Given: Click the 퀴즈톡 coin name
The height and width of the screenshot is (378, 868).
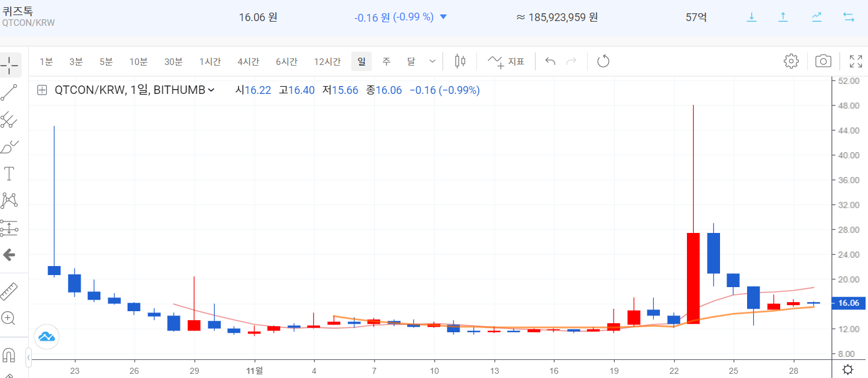Looking at the screenshot, I should pyautogui.click(x=17, y=10).
